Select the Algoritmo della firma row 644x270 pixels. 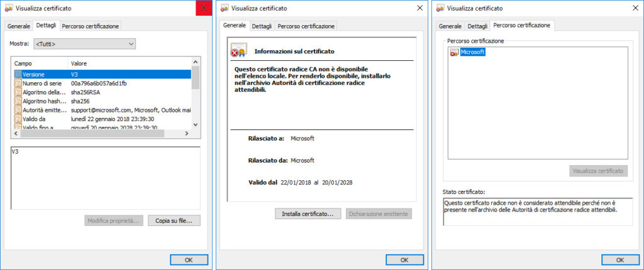102,92
